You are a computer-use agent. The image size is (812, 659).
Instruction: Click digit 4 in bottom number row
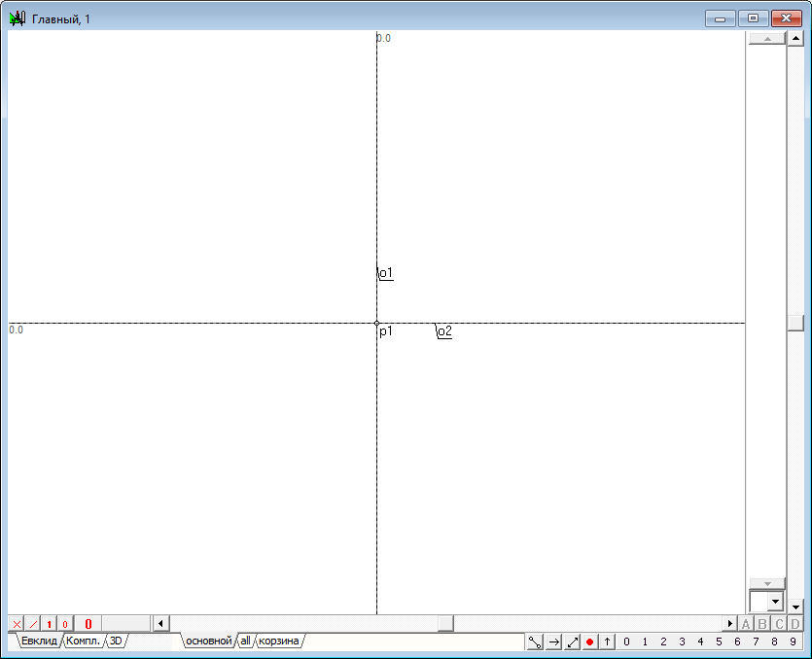[x=701, y=642]
